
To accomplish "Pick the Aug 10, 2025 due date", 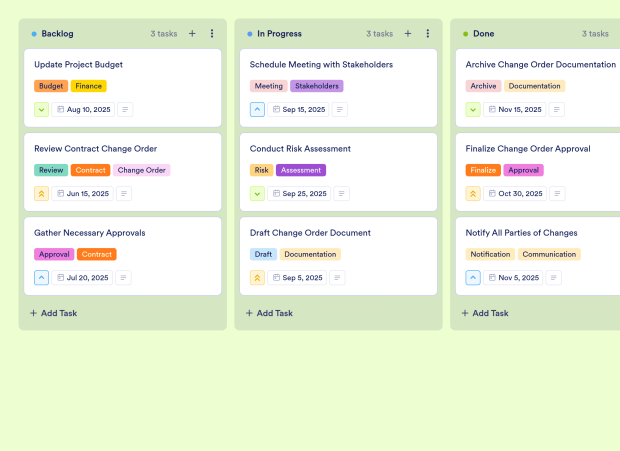I will pos(83,109).
